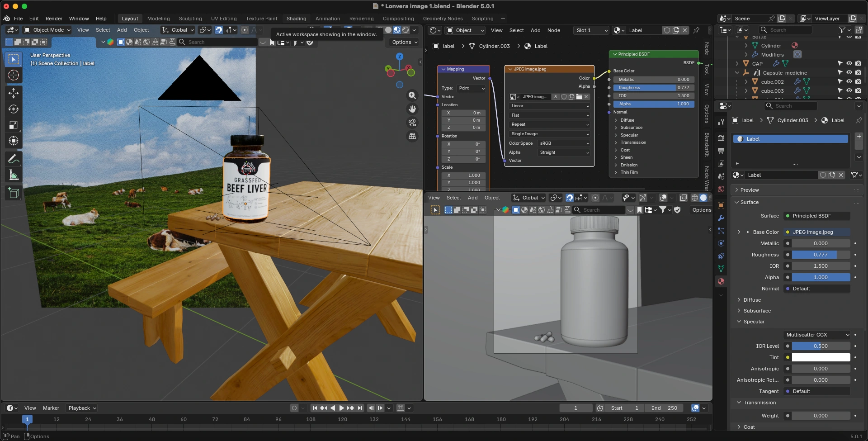Choose the Annotate pencil tool
The height and width of the screenshot is (441, 868).
click(14, 159)
